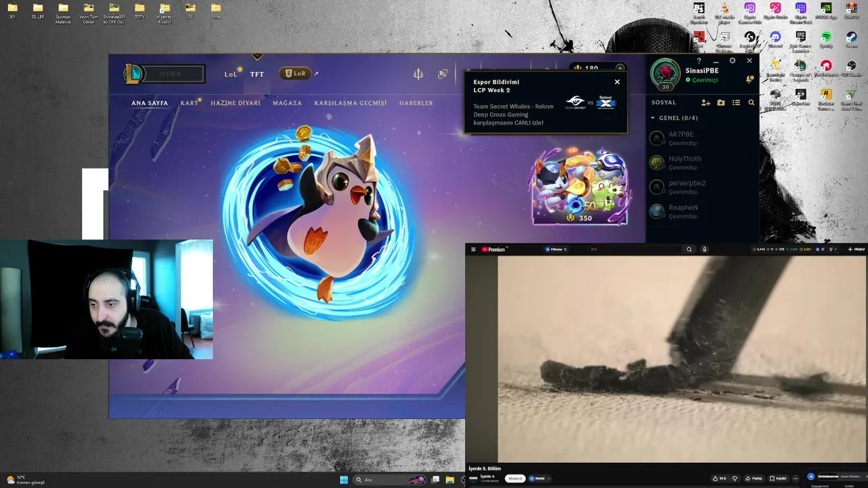
Task: Dislike the video with thumbs down
Action: (735, 479)
